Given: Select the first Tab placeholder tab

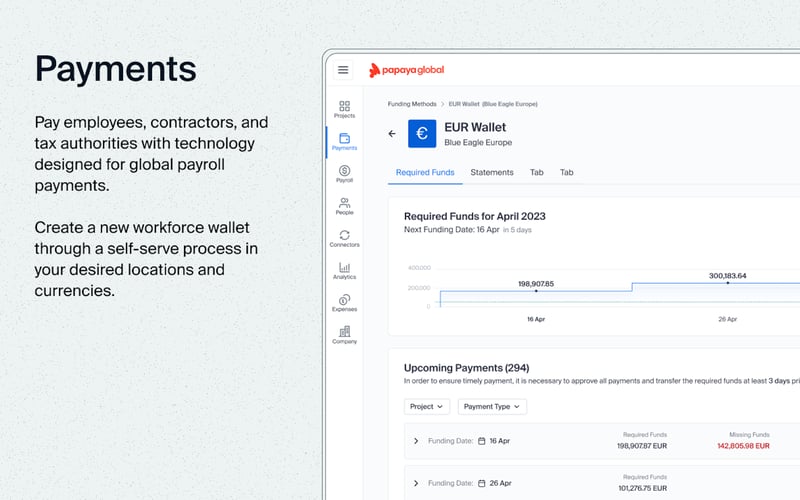Looking at the screenshot, I should pyautogui.click(x=537, y=172).
